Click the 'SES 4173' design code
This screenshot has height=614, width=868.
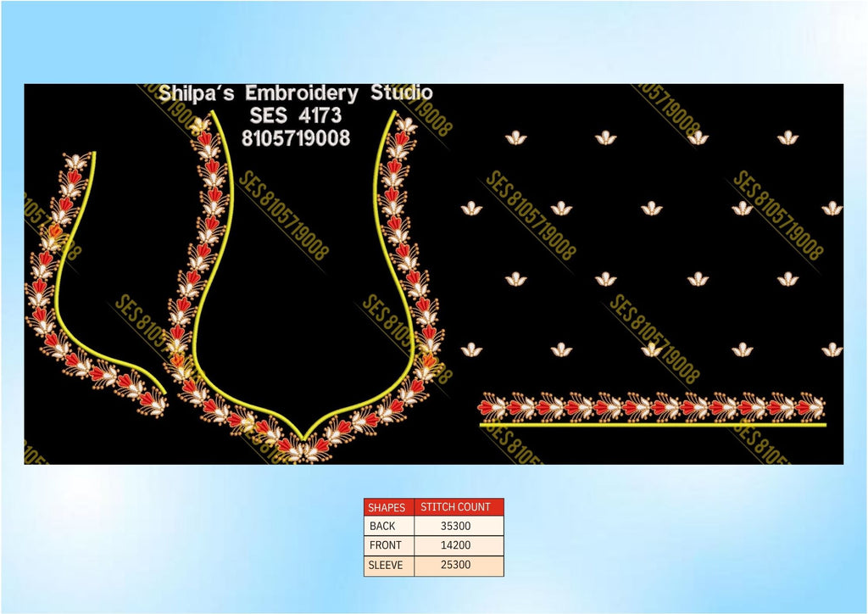click(x=296, y=115)
